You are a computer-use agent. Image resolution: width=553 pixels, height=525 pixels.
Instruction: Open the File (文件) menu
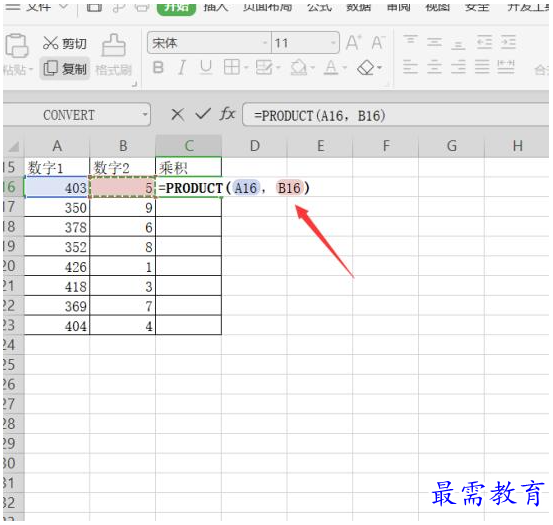tap(38, 7)
